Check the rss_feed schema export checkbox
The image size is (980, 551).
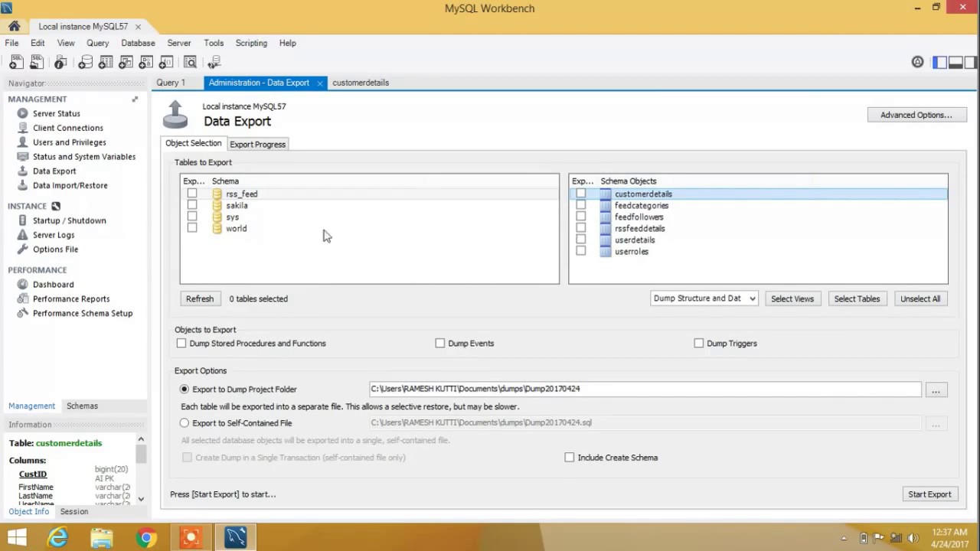pos(192,194)
